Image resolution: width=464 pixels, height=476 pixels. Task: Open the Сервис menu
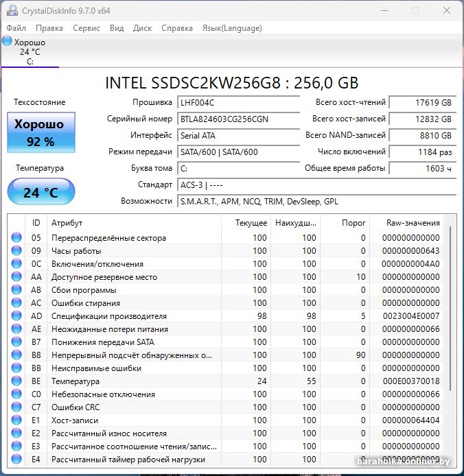[x=86, y=28]
